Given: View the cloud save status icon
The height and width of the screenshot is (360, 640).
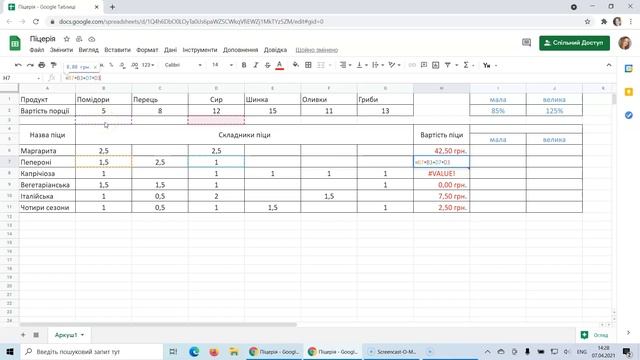Looking at the screenshot, I should [x=92, y=39].
